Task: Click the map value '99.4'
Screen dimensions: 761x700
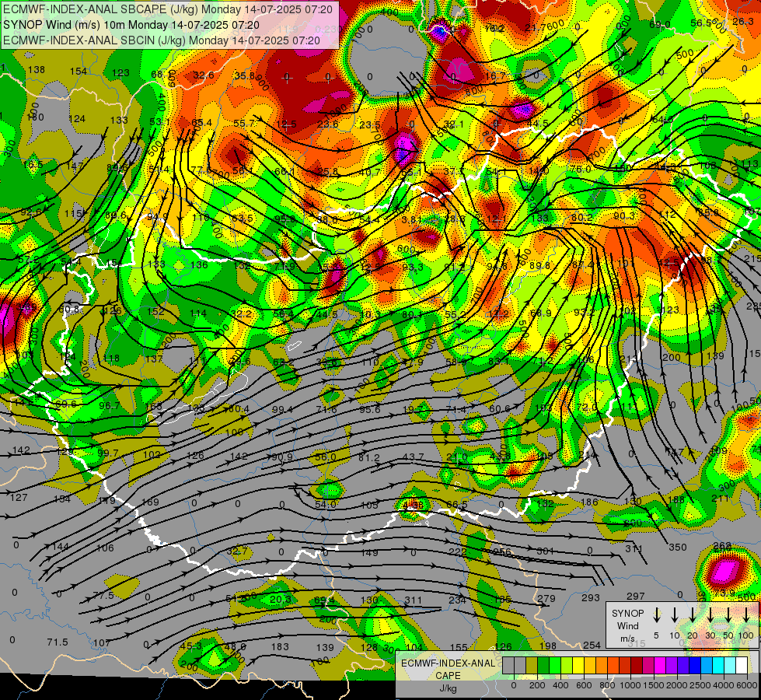Action: pyautogui.click(x=282, y=410)
